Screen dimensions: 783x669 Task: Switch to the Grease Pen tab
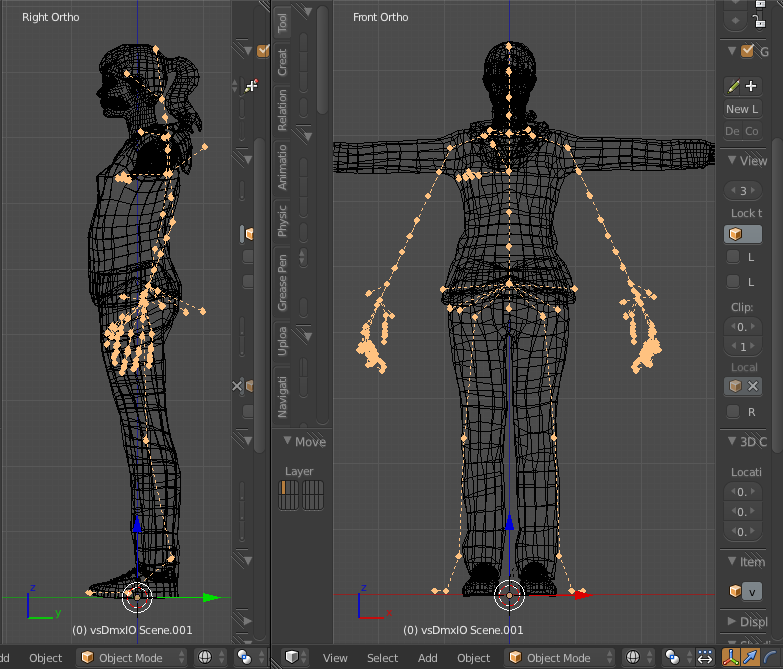(283, 279)
